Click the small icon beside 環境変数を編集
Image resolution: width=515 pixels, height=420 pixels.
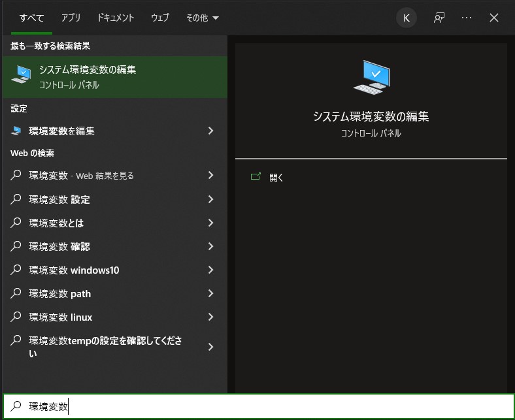(16, 131)
